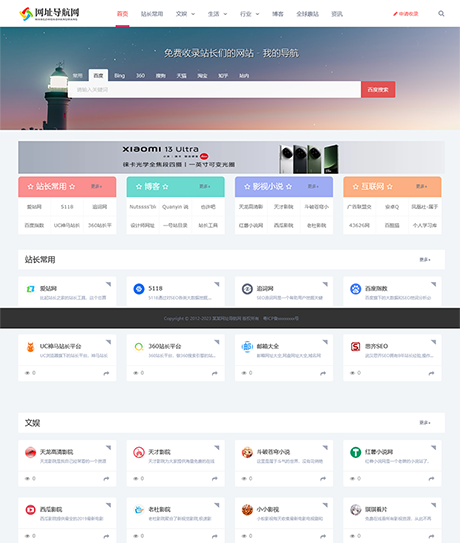Expand the 生活 dropdown in navigation
Image resolution: width=460 pixels, height=543 pixels.
[x=217, y=14]
